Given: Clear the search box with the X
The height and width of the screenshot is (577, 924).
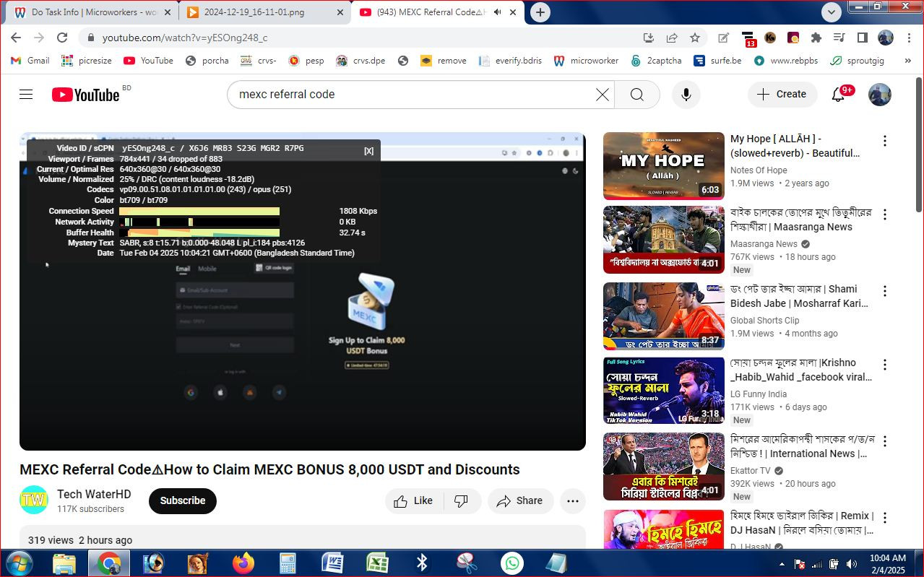Looking at the screenshot, I should pyautogui.click(x=603, y=95).
